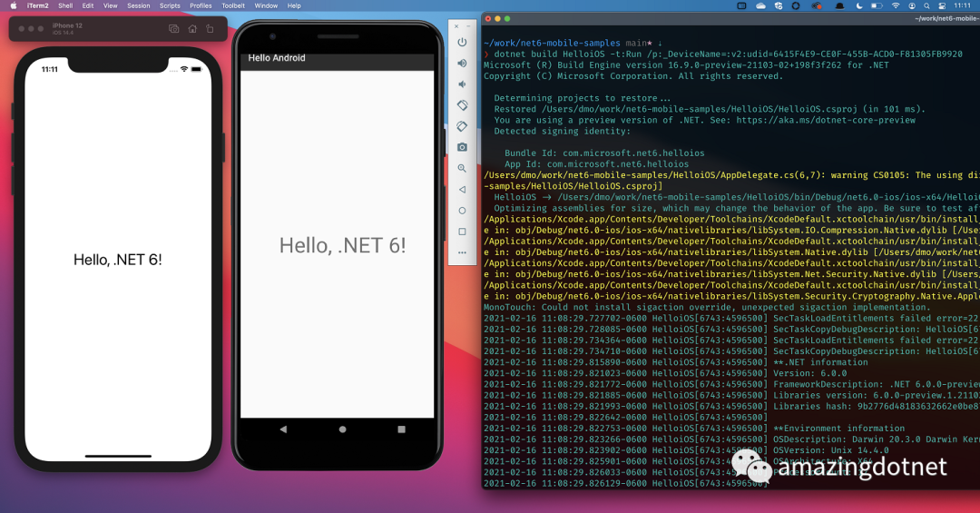The width and height of the screenshot is (980, 513).
Task: Open the iTerm2 application menu
Action: tap(37, 5)
